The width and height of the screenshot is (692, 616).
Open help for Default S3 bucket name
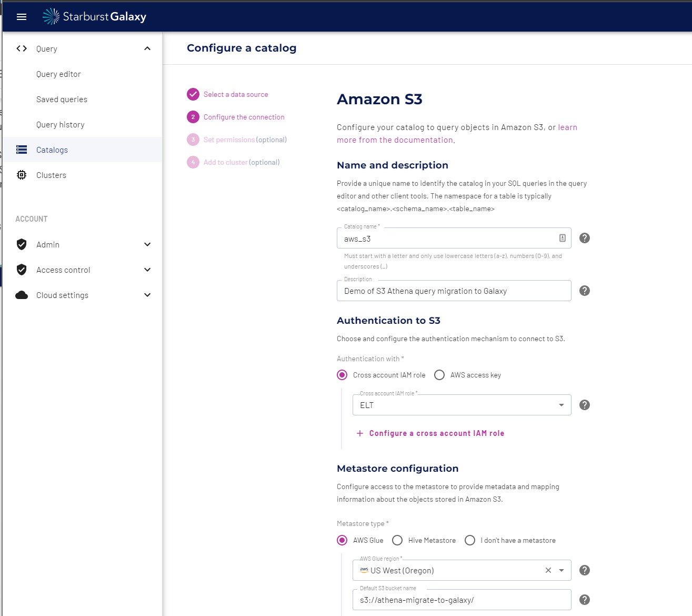pyautogui.click(x=584, y=600)
